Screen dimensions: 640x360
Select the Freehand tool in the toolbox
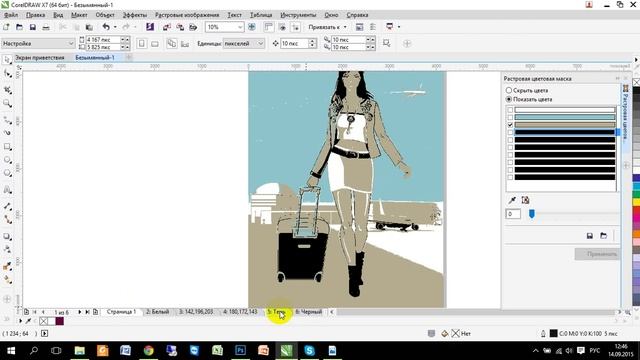coord(7,120)
